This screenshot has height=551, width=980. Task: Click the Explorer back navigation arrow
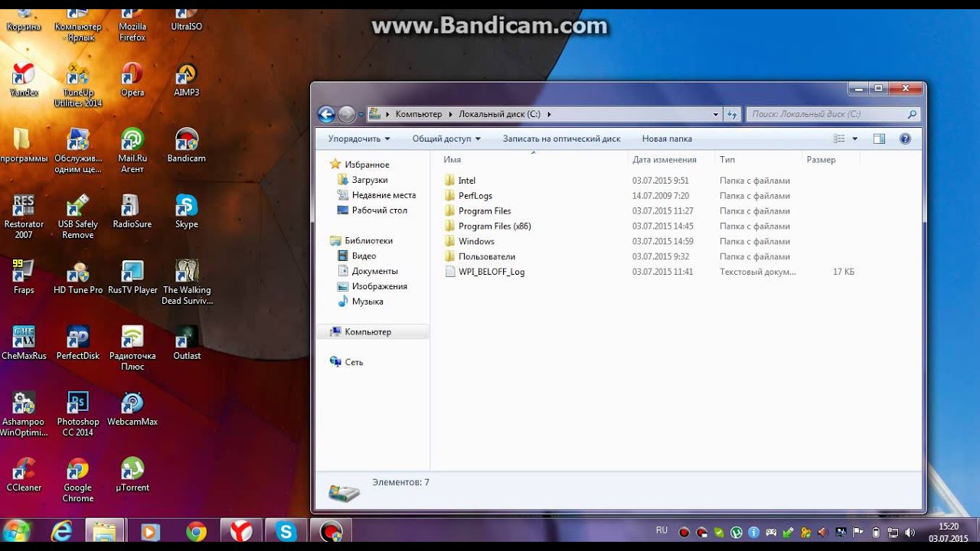326,114
